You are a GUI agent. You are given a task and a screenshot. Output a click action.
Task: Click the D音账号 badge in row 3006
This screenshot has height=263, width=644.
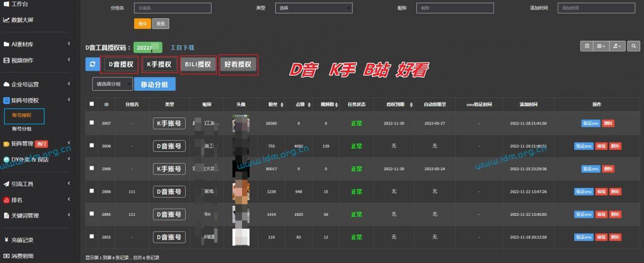(169, 146)
